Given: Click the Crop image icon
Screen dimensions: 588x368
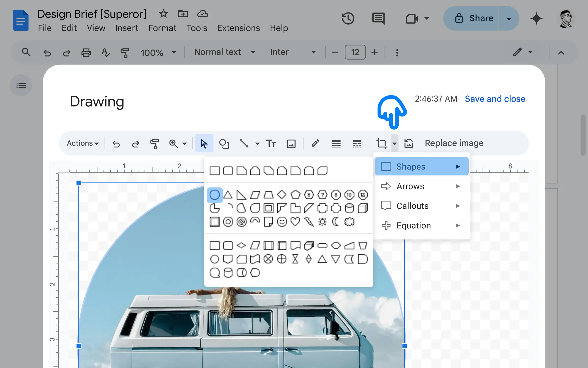Looking at the screenshot, I should 381,144.
